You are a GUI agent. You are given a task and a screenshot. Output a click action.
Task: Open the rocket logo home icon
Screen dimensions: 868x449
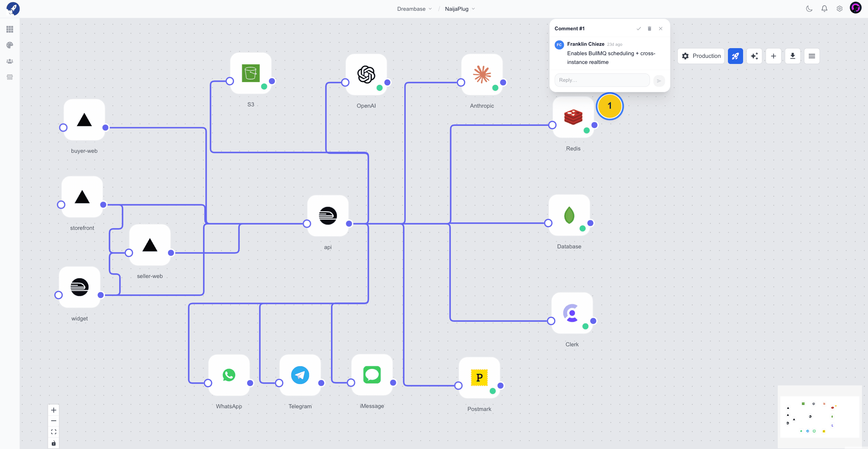(x=13, y=9)
